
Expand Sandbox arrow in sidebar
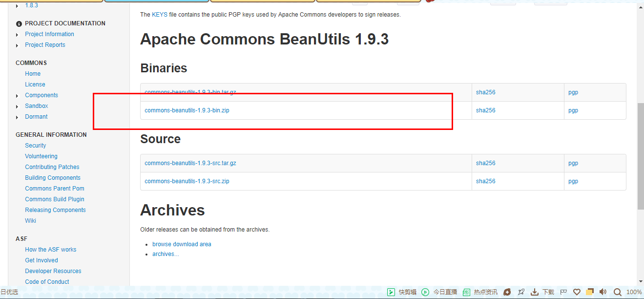18,107
